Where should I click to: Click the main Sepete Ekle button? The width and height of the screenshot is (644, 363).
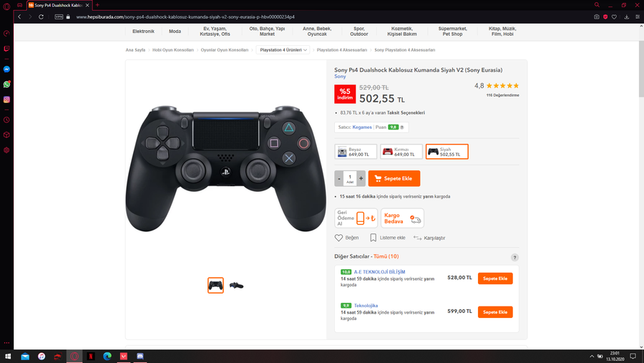point(394,178)
